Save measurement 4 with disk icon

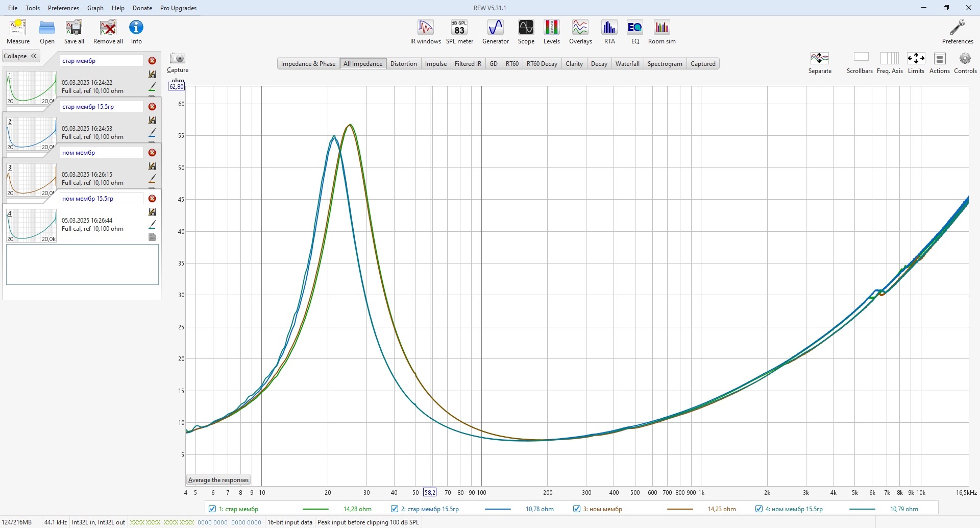(152, 212)
